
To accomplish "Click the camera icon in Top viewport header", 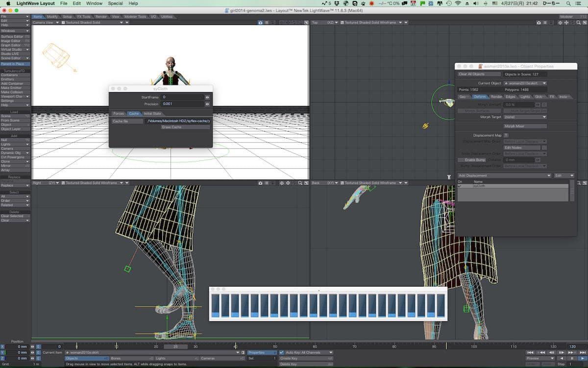I will click(539, 23).
